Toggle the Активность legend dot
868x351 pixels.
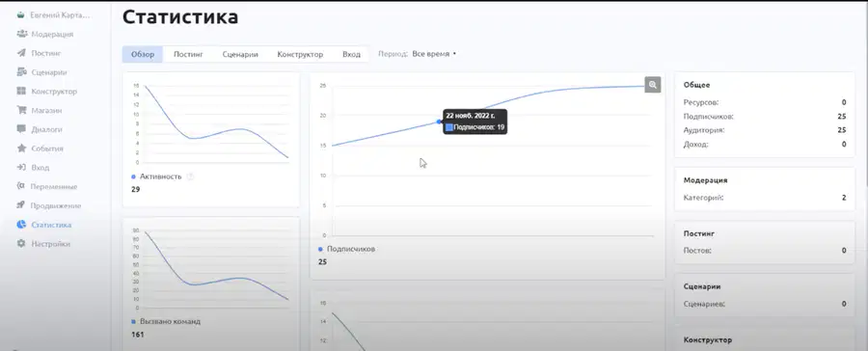click(x=133, y=176)
